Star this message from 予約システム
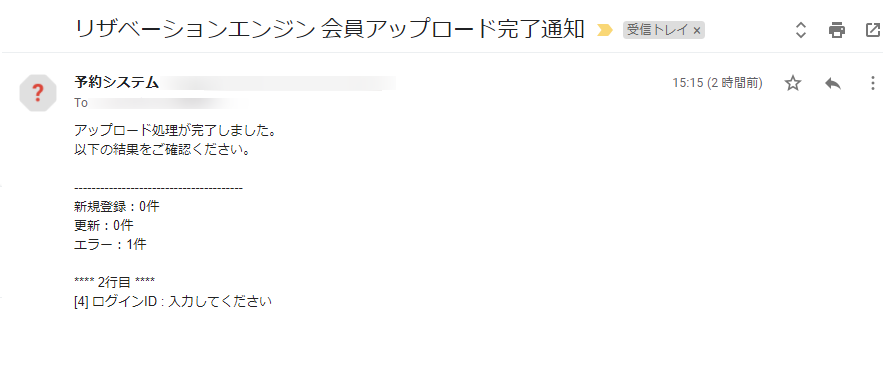Viewport: 893px width, 368px height. click(x=793, y=84)
